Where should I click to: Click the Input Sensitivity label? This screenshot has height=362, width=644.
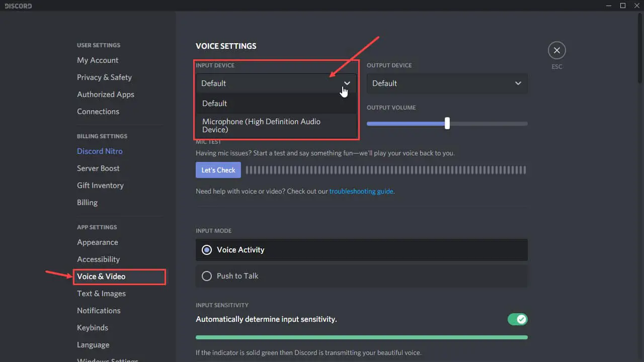pyautogui.click(x=222, y=305)
